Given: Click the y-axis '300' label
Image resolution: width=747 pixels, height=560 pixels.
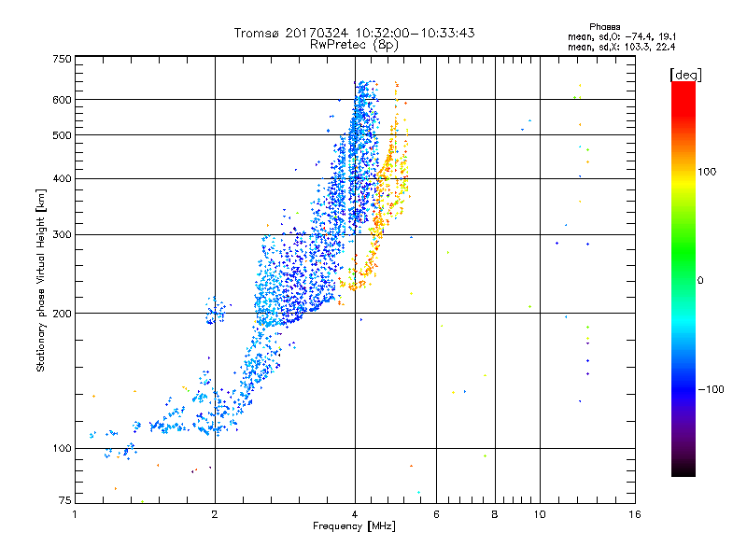Looking at the screenshot, I should pos(63,234).
